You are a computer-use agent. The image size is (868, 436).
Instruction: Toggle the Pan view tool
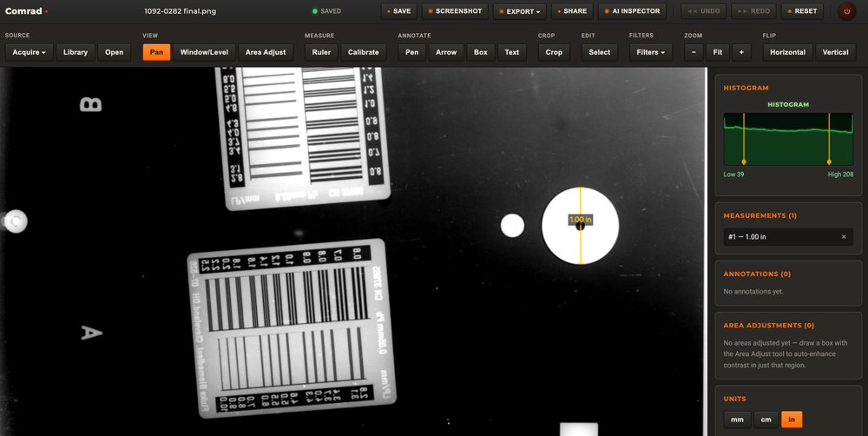point(156,52)
